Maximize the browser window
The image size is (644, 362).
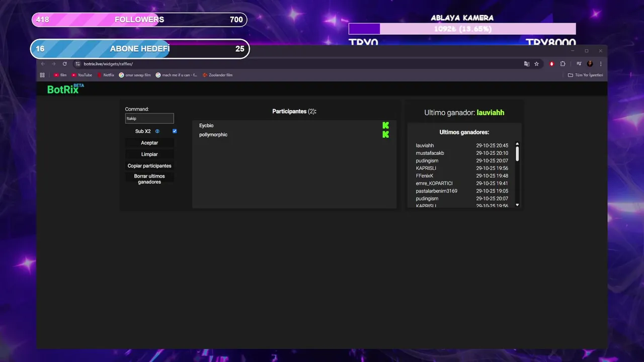tap(587, 51)
